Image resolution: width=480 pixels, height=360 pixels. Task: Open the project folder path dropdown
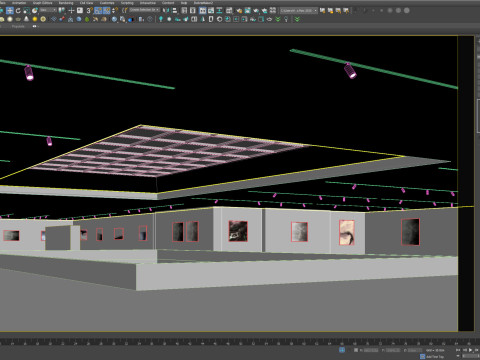(299, 10)
